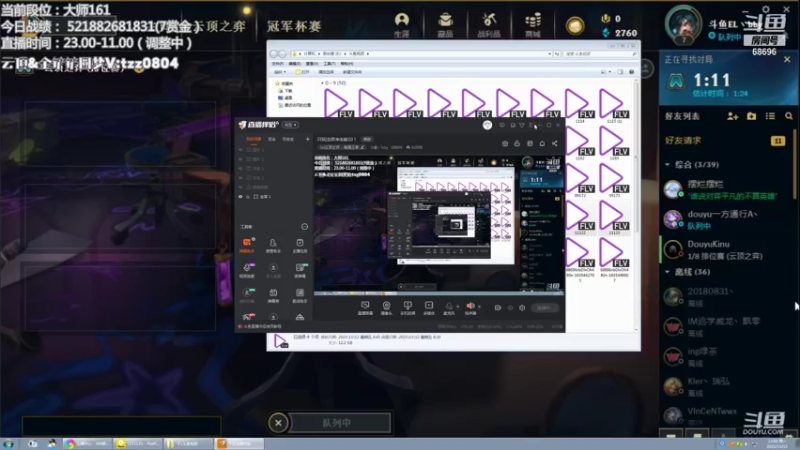Click the notification bell icon in streaming app

(542, 144)
